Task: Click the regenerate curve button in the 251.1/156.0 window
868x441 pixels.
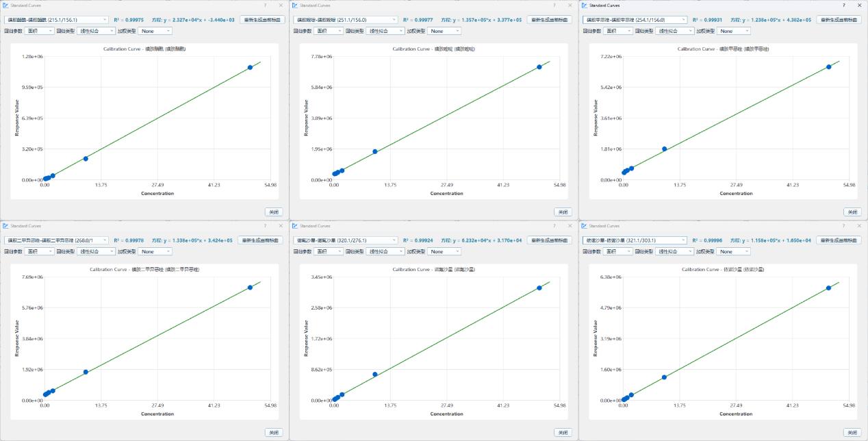Action: click(550, 20)
